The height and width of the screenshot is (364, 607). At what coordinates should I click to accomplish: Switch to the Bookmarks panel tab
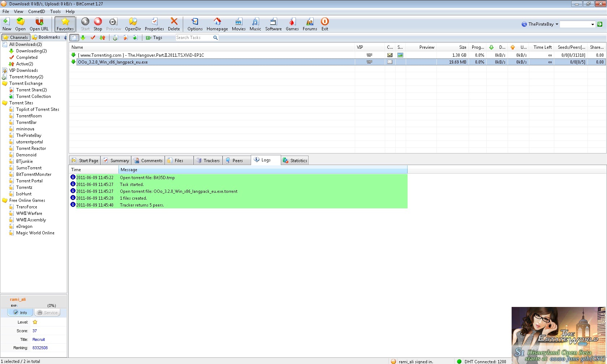46,37
